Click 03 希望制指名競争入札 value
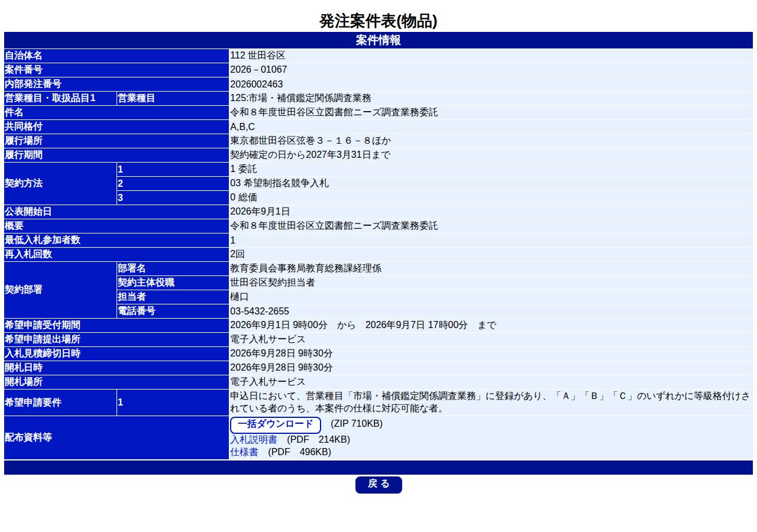The image size is (757, 532). coord(280,183)
